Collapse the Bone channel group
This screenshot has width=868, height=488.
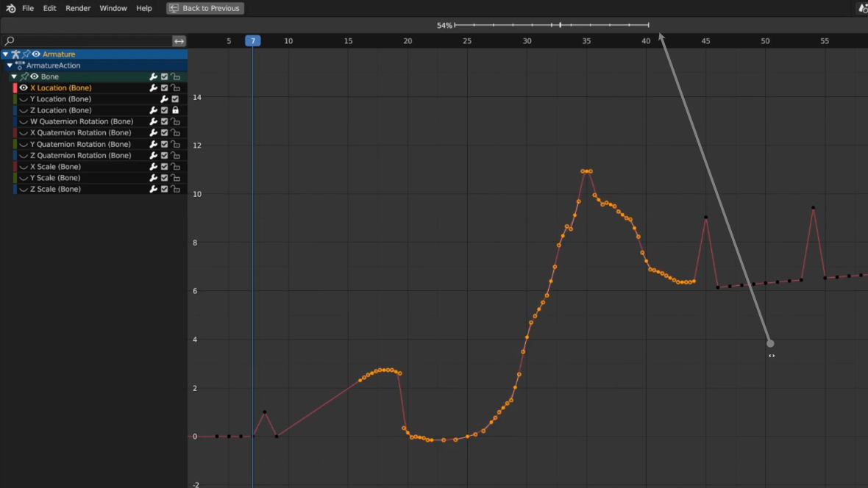[x=14, y=76]
